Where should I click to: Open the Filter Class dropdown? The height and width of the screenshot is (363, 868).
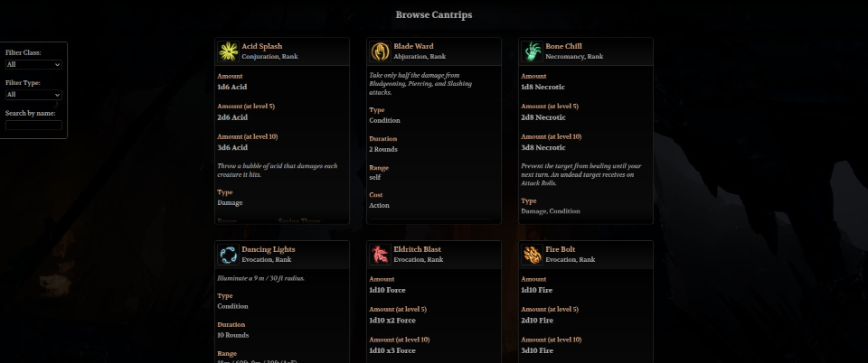33,65
